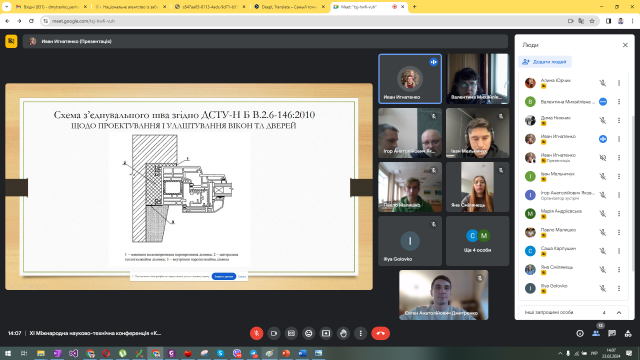Click the red leave call button

(380, 333)
